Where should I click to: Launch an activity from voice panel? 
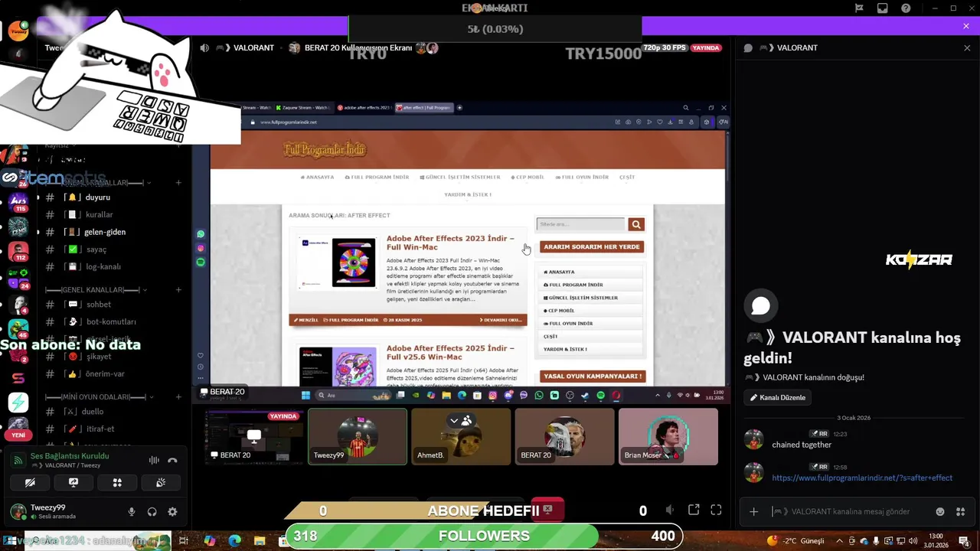coord(117,483)
